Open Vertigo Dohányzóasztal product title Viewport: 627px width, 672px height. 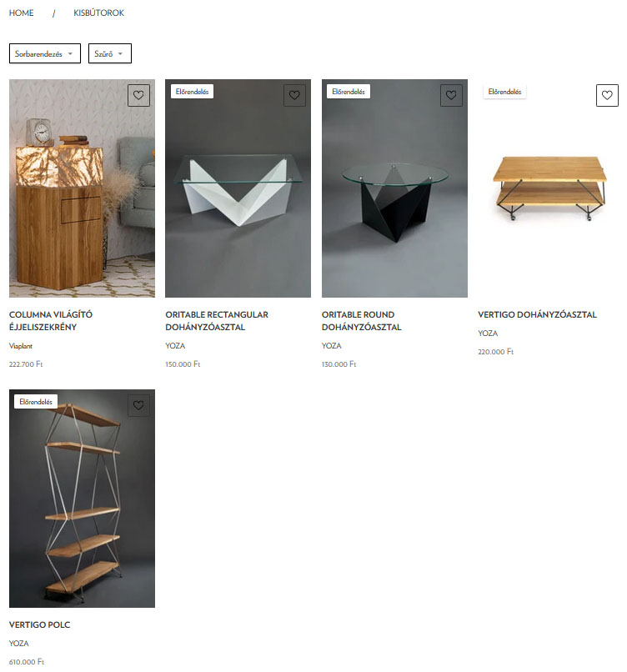click(537, 314)
